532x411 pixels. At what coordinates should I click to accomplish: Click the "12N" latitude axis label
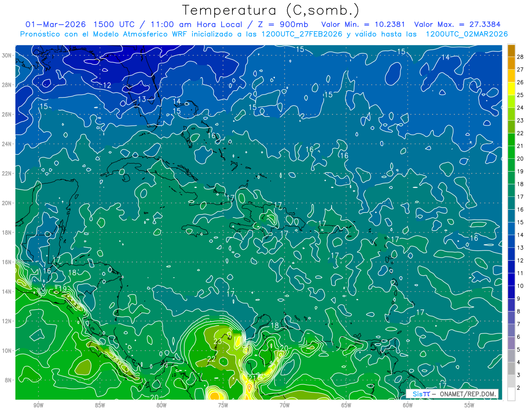coord(7,321)
